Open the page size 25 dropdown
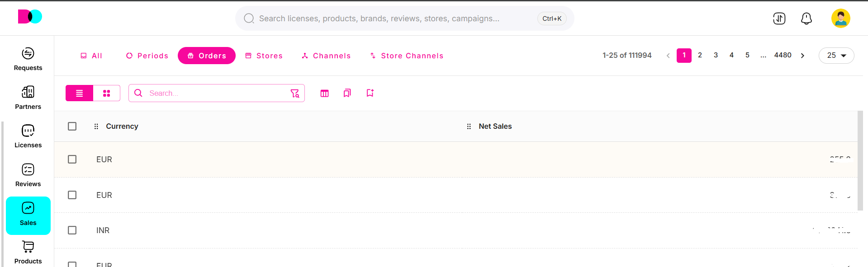Viewport: 868px width, 267px height. tap(836, 55)
